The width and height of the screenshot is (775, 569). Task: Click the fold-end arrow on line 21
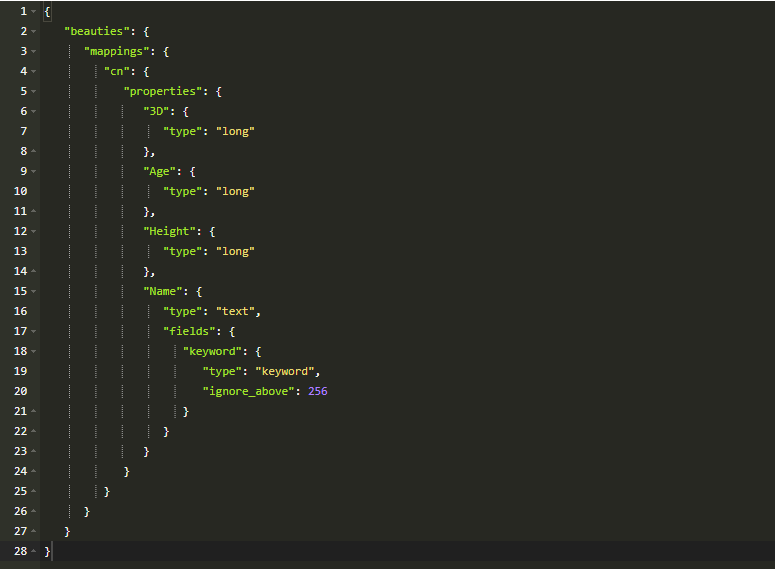point(34,411)
